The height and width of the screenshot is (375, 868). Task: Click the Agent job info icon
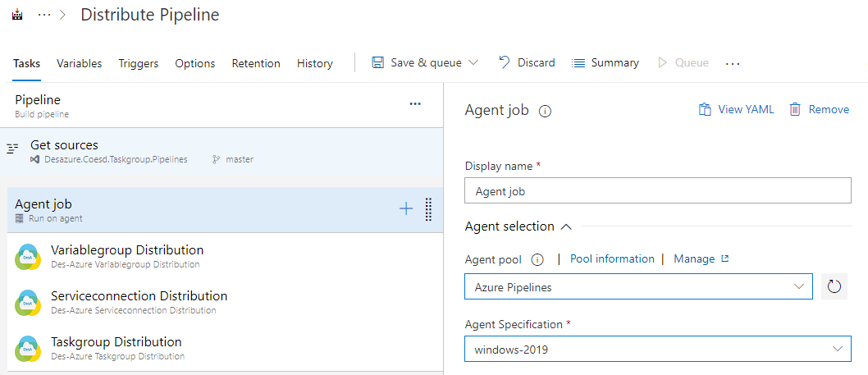546,112
